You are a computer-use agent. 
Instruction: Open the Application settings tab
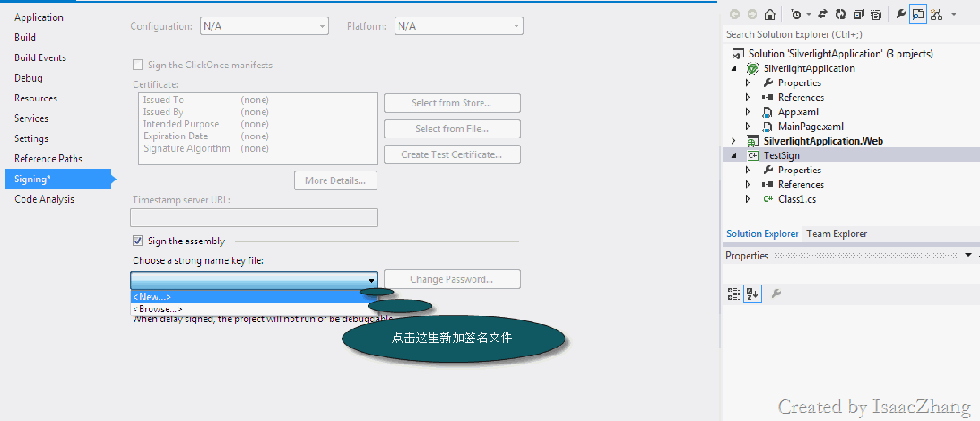pyautogui.click(x=39, y=18)
